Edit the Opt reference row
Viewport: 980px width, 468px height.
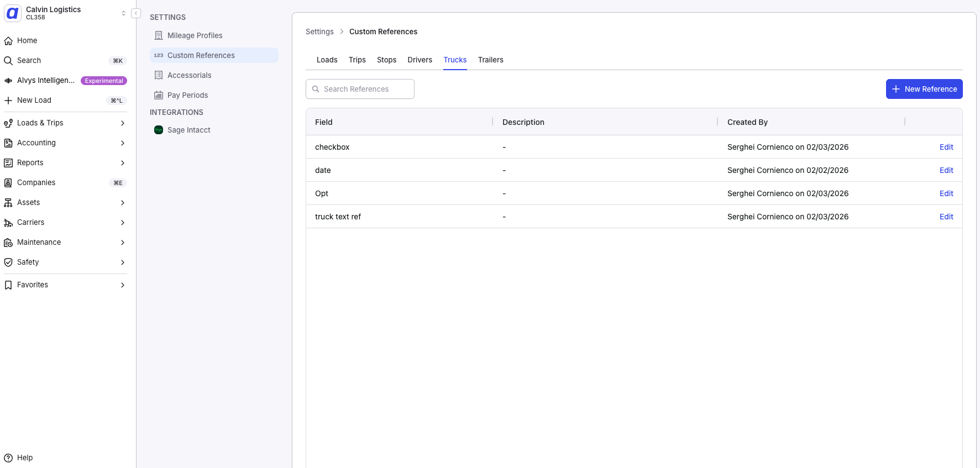946,193
